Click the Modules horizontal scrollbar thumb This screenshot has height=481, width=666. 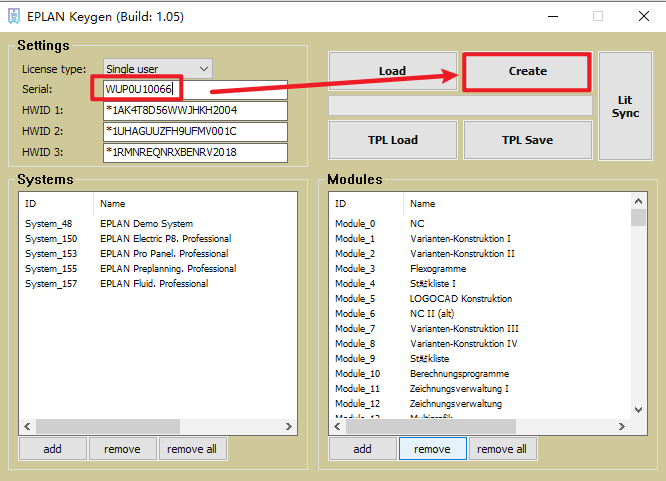431,426
